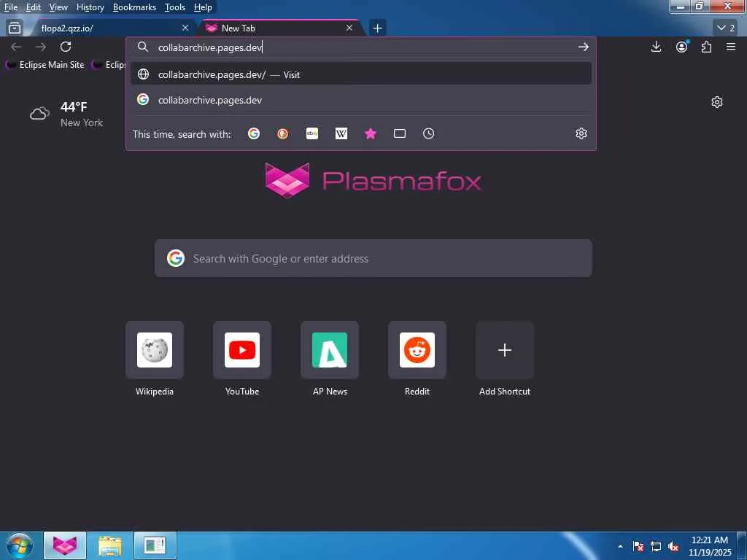747x560 pixels.
Task: Reload the current page
Action: (x=66, y=47)
